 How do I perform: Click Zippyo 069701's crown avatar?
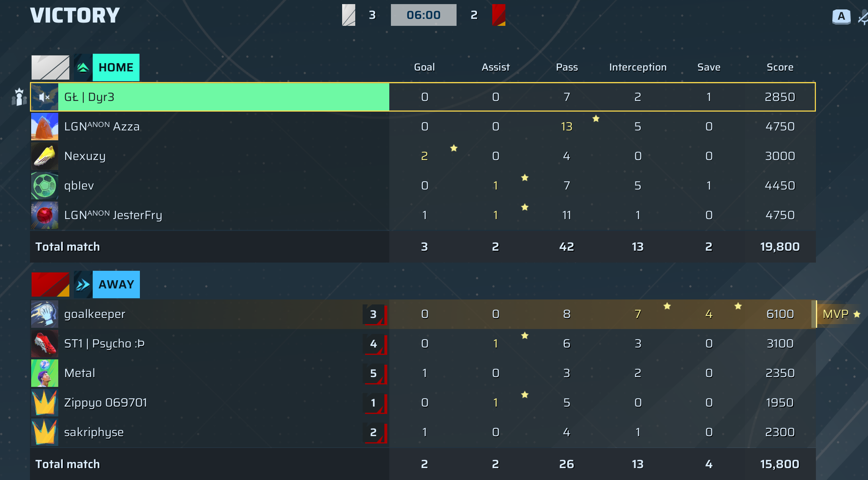pos(45,403)
